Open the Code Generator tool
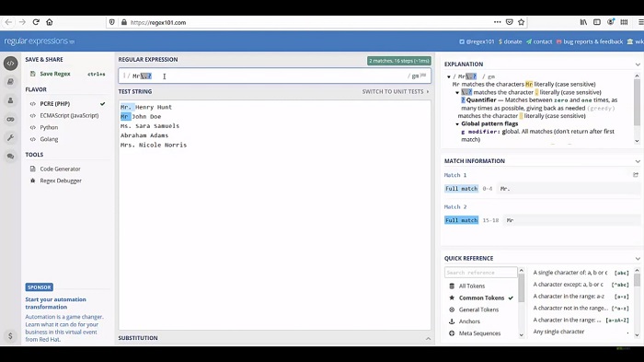This screenshot has width=644, height=362. coord(60,169)
